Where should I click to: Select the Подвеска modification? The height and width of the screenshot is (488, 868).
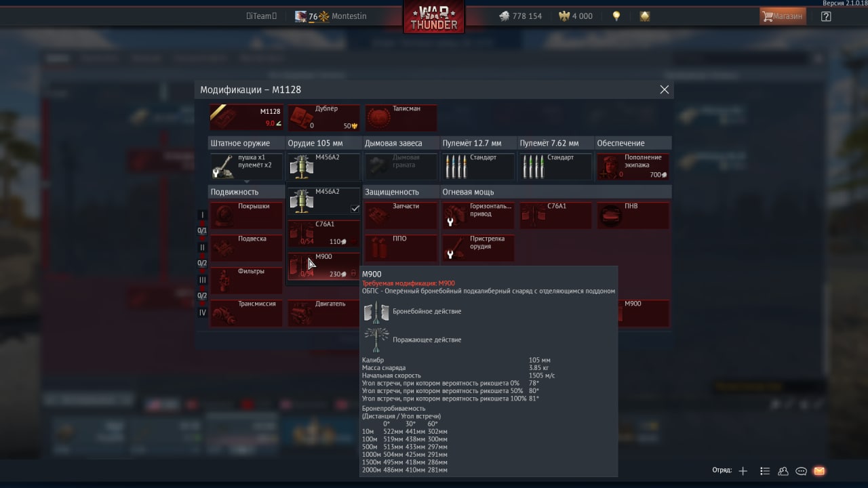coord(246,248)
